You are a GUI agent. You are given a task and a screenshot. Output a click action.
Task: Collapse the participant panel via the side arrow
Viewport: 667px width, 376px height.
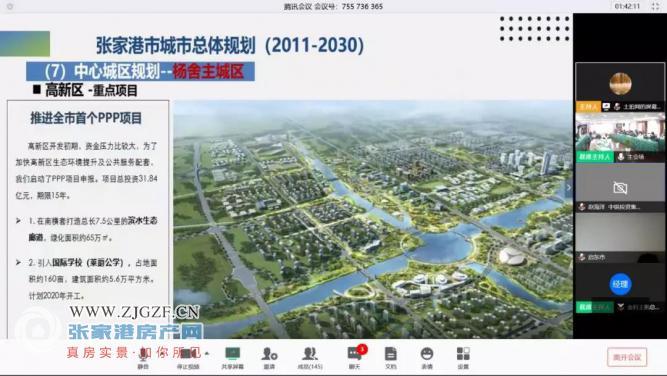pos(569,187)
